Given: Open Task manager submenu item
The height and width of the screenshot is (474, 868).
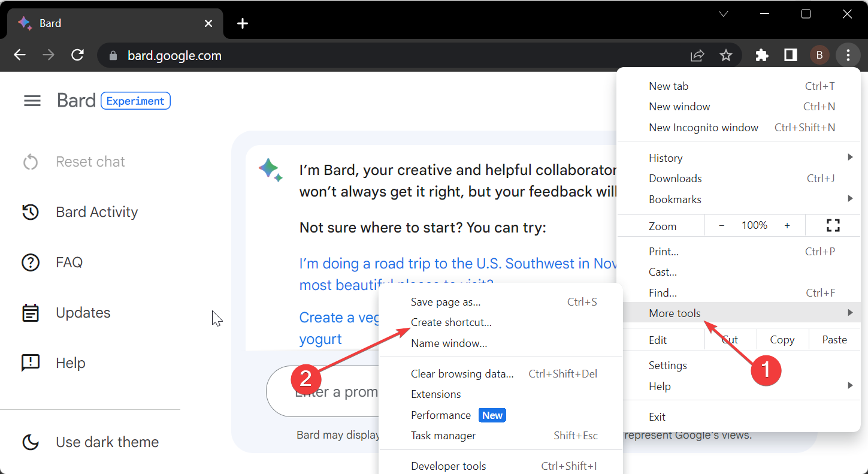Looking at the screenshot, I should 501,436.
